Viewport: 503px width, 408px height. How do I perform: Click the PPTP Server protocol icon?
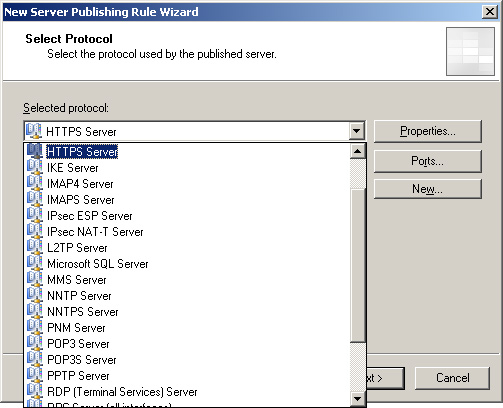click(35, 375)
